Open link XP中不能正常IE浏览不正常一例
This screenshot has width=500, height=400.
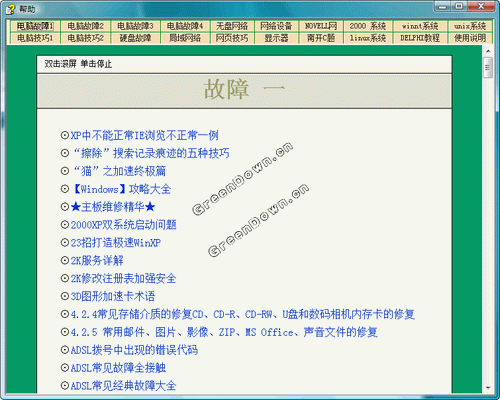coord(145,135)
